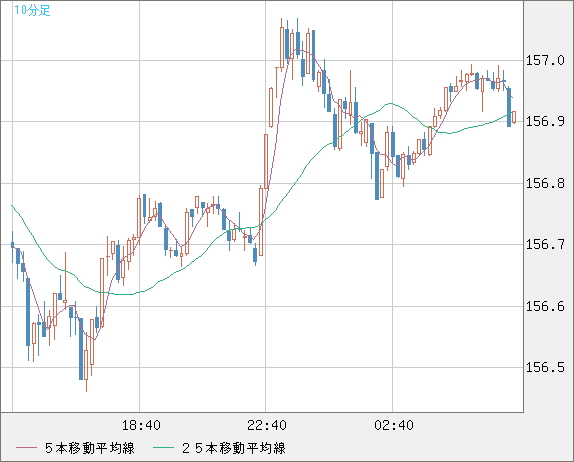Click the pink 5-period legend line swatch
Image resolution: width=574 pixels, height=462 pixels.
(26, 448)
